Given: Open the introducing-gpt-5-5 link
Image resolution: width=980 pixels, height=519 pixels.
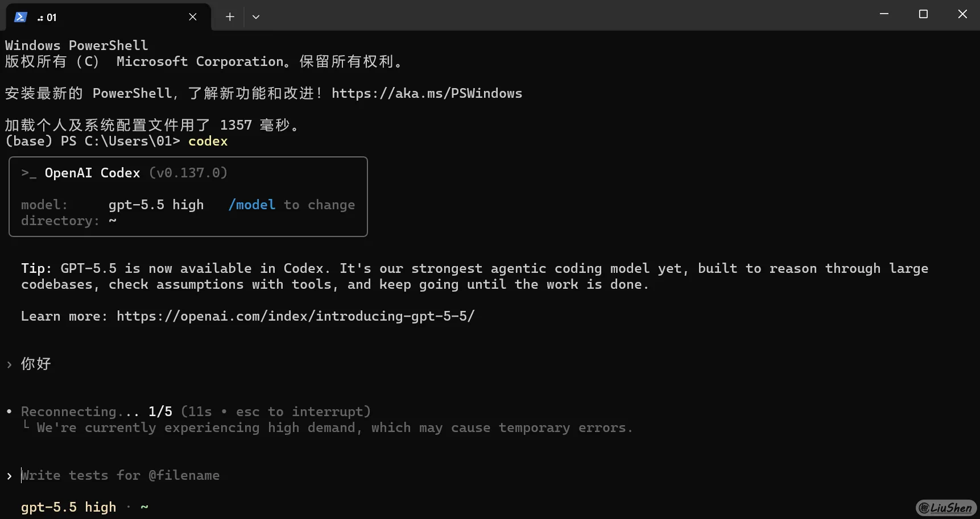Looking at the screenshot, I should click(x=296, y=316).
